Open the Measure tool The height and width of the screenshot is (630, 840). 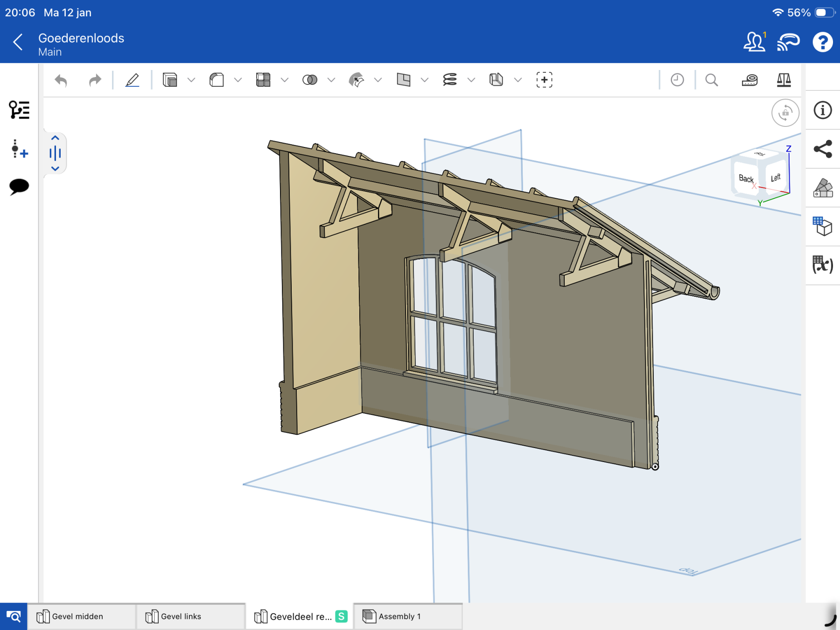point(749,80)
